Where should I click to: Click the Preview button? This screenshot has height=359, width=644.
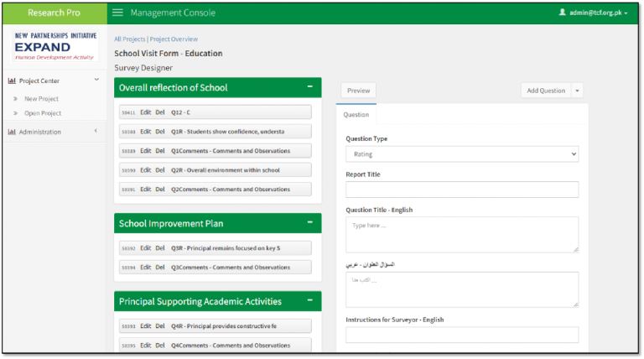358,91
